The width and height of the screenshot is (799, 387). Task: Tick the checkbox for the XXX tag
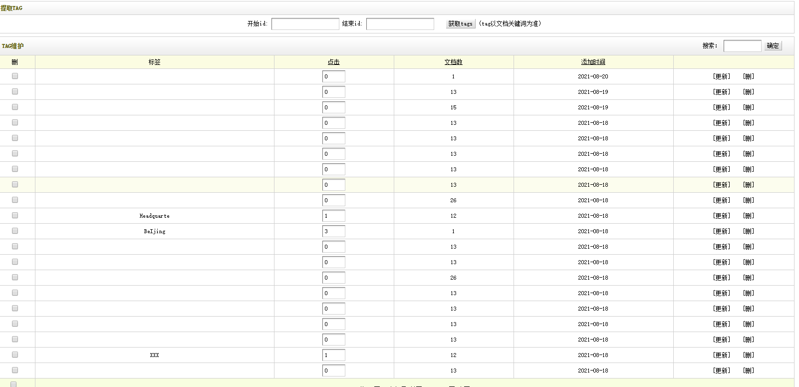click(x=15, y=354)
